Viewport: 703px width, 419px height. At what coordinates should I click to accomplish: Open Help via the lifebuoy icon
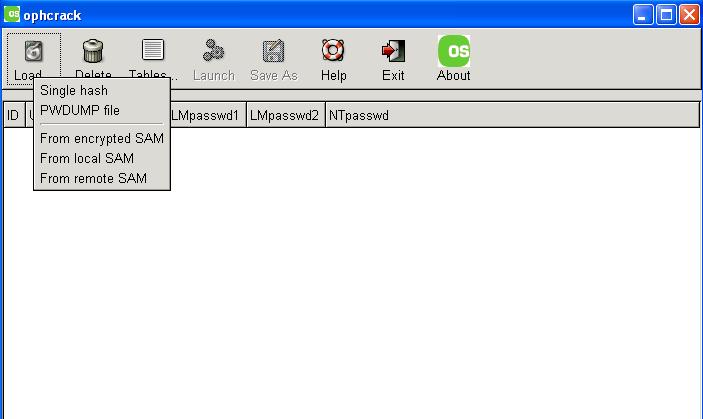[x=333, y=51]
